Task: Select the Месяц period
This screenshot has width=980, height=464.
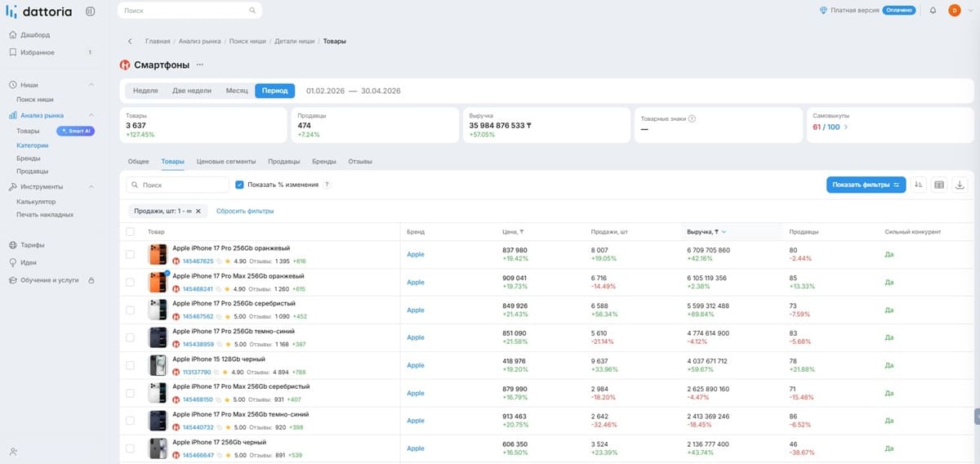Action: (237, 91)
